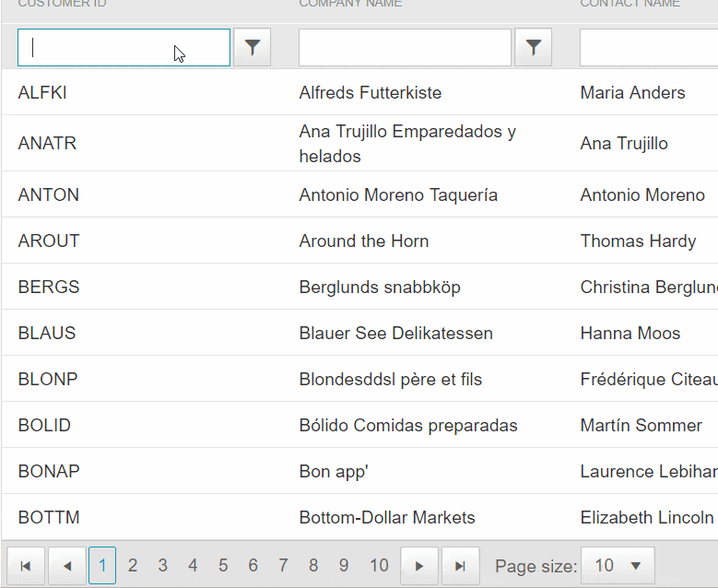The image size is (718, 588).
Task: Select the BLONP customer ID cell
Action: point(48,379)
